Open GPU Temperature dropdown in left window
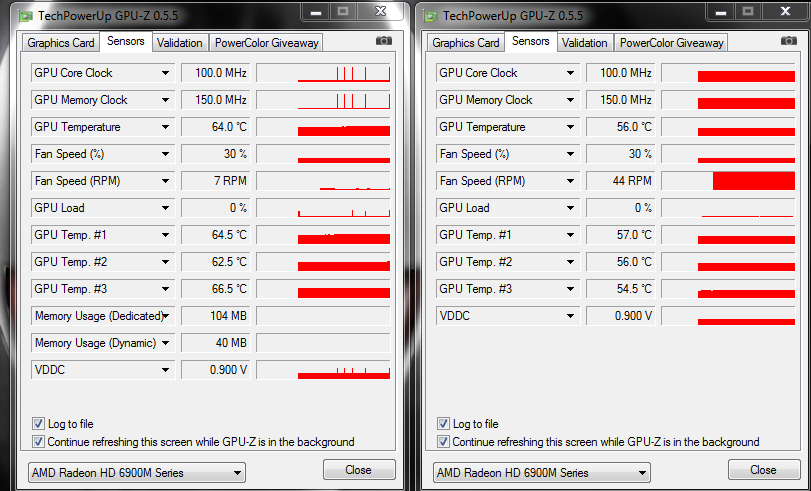Image resolution: width=811 pixels, height=491 pixels. pyautogui.click(x=166, y=127)
